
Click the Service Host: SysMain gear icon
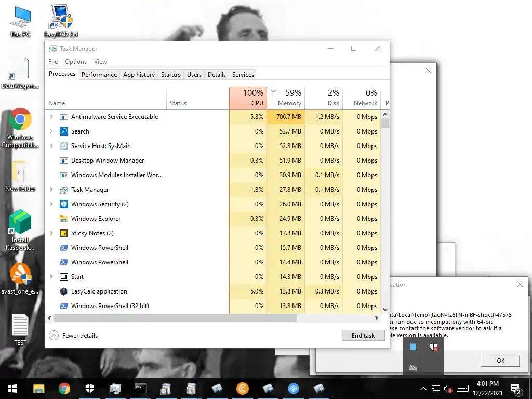[x=63, y=146]
